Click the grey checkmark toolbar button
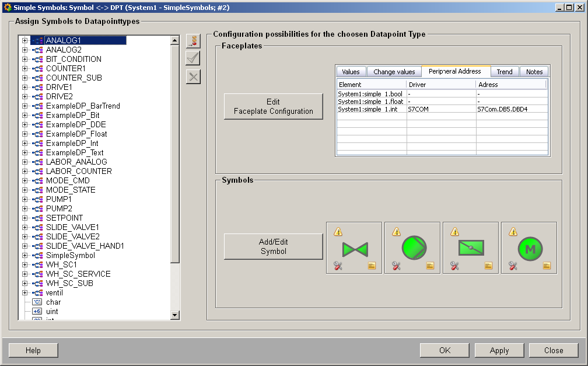Viewport: 588px width, 366px height. [193, 58]
